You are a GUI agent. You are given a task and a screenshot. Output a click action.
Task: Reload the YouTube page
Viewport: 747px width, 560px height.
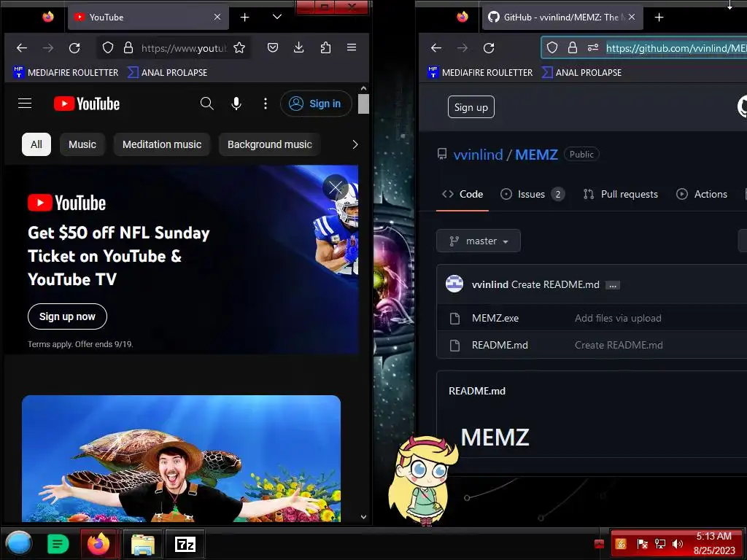(74, 47)
